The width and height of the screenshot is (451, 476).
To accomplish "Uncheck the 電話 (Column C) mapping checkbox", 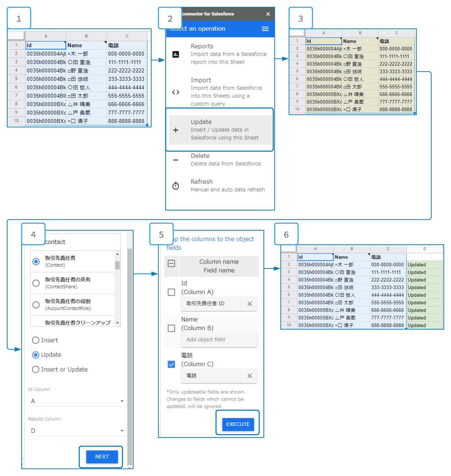I will pos(172,364).
